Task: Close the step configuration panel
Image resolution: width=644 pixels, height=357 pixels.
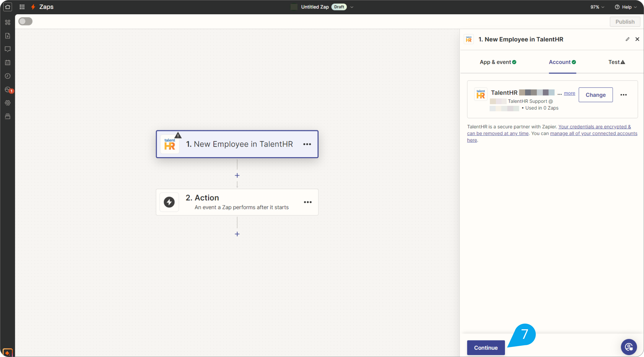Action: click(637, 39)
